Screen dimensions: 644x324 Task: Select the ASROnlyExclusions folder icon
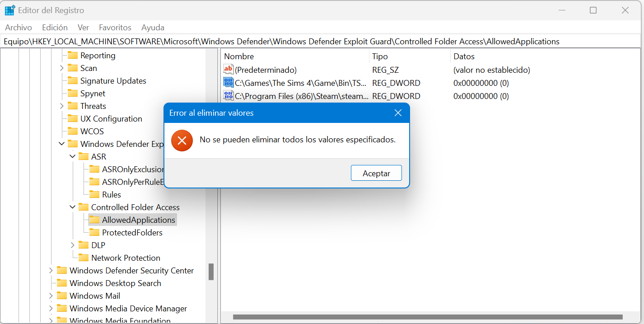coord(94,169)
